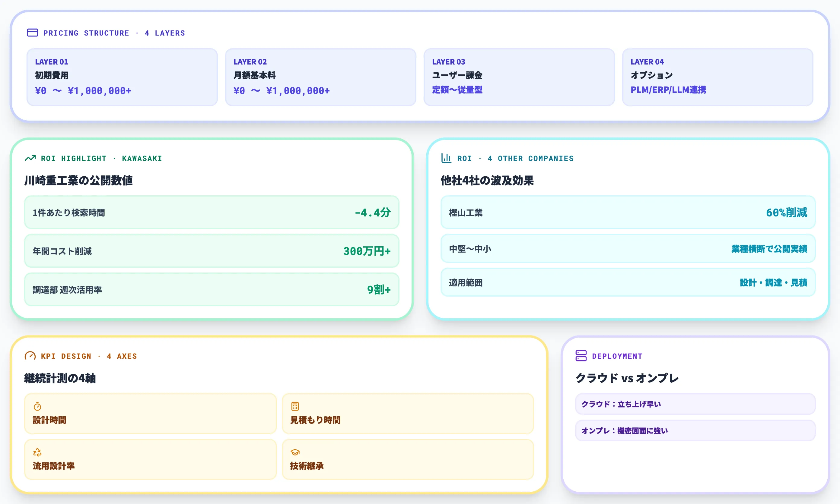Click the price range under 月額基本料
The height and width of the screenshot is (504, 840).
282,91
